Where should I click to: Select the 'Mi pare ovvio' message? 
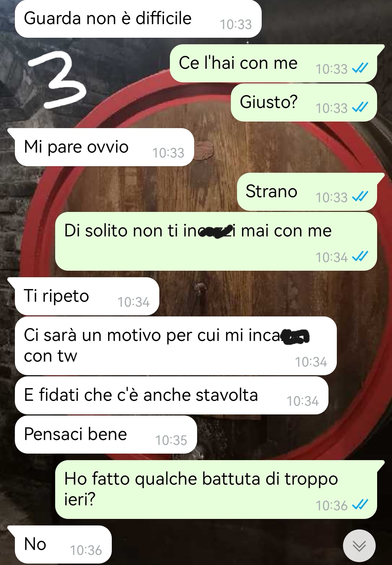[104, 147]
